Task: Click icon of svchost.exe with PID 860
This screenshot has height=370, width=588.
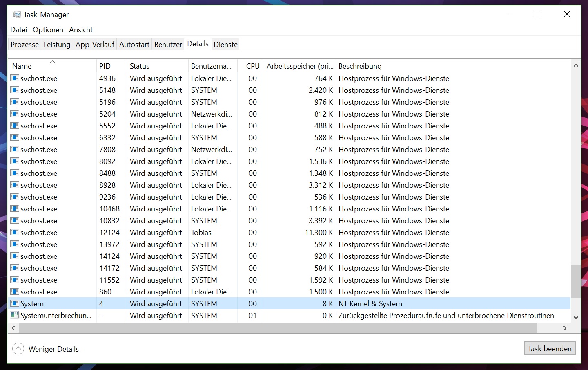Action: coord(15,292)
